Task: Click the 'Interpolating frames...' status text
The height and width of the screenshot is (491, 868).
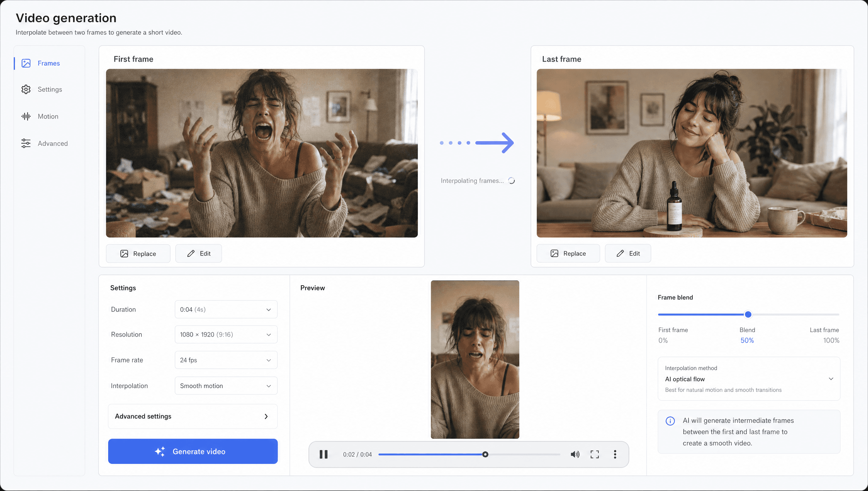Action: (x=472, y=181)
